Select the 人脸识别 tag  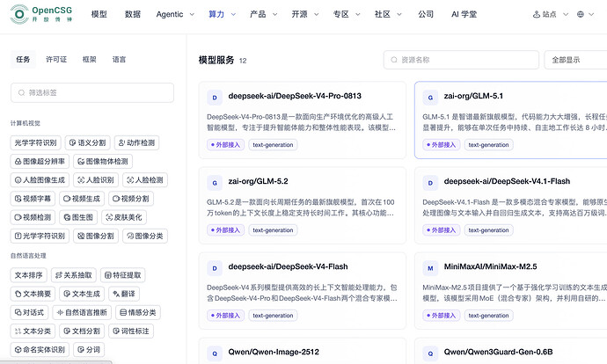coord(96,180)
